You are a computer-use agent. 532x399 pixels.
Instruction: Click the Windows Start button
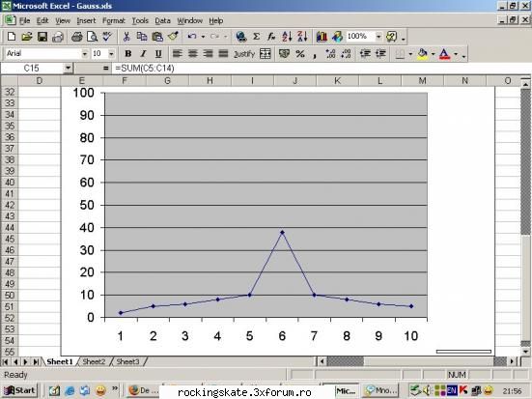[19, 390]
